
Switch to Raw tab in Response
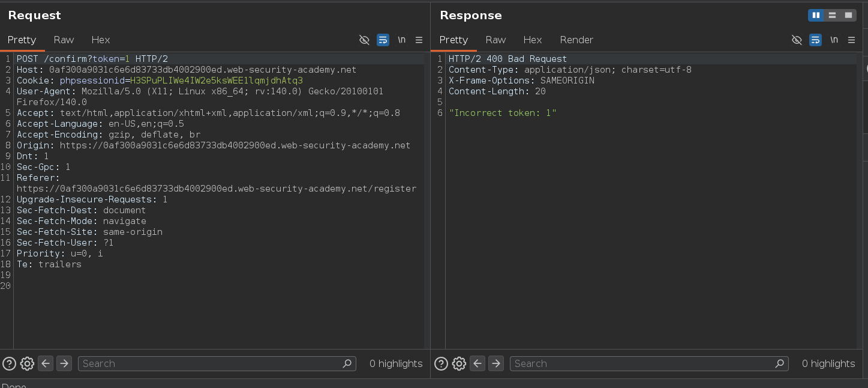click(x=495, y=40)
